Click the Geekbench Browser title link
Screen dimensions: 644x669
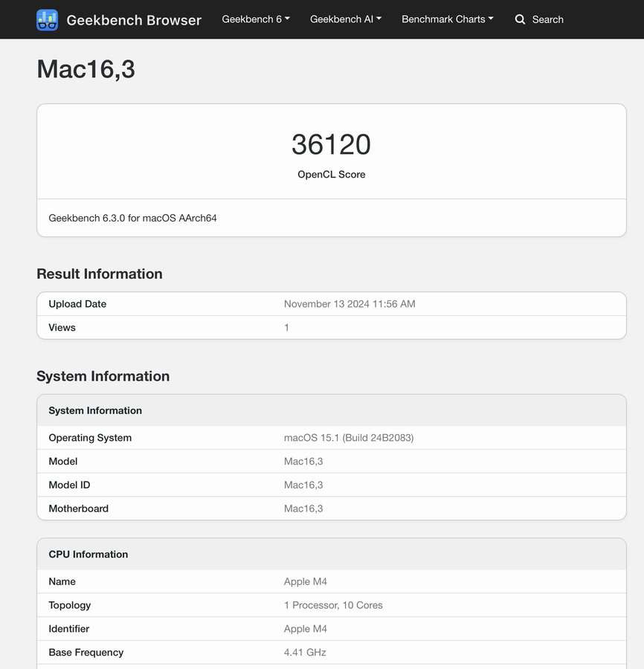coord(134,20)
